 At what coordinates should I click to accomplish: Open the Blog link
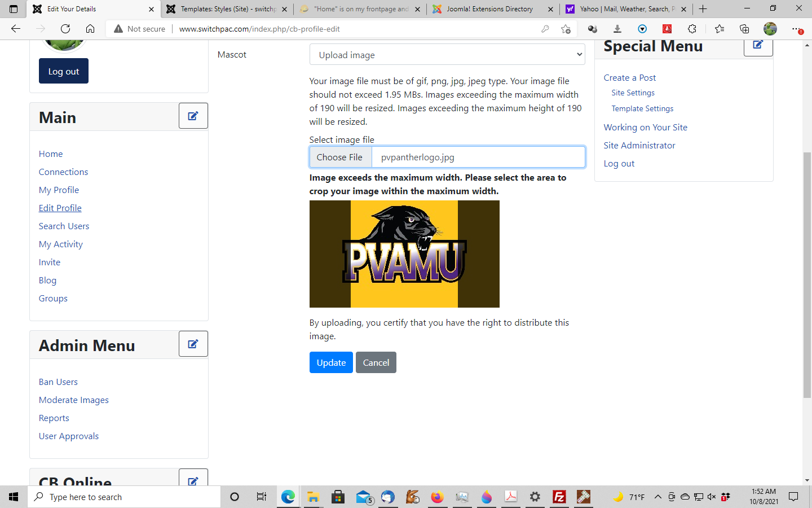point(47,280)
